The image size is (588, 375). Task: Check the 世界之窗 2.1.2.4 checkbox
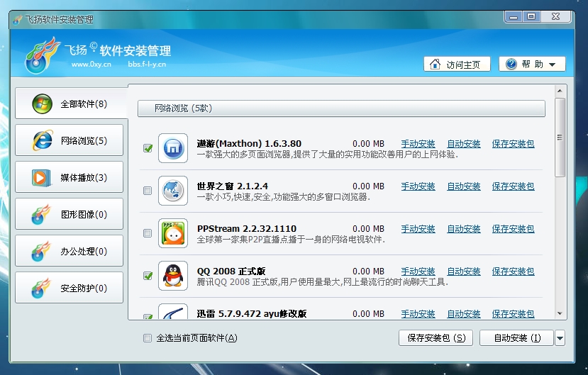tap(148, 191)
